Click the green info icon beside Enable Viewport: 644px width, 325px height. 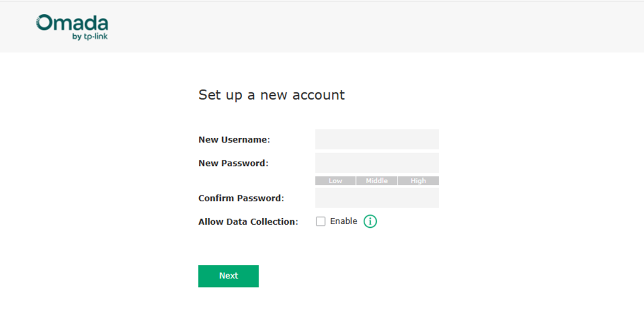[x=370, y=221]
